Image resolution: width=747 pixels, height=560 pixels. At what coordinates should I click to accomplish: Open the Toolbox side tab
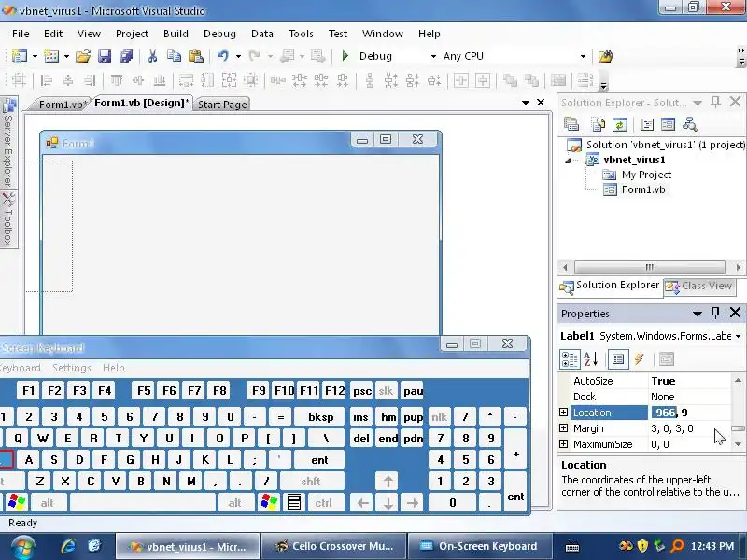pos(8,220)
